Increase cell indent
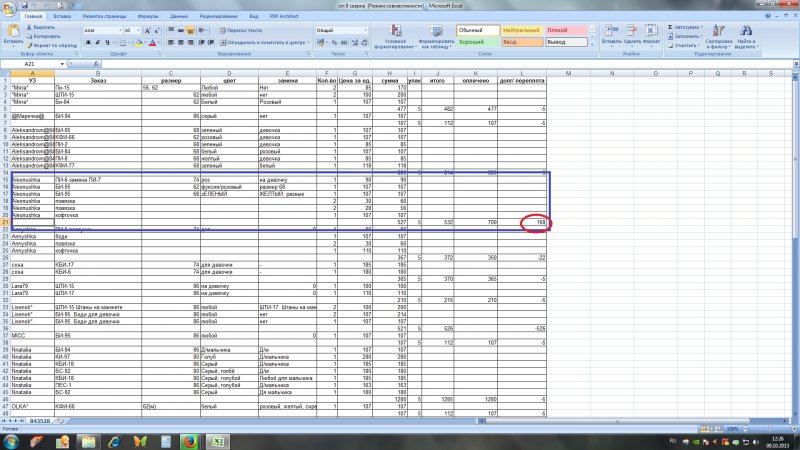This screenshot has height=450, width=800. [x=211, y=43]
